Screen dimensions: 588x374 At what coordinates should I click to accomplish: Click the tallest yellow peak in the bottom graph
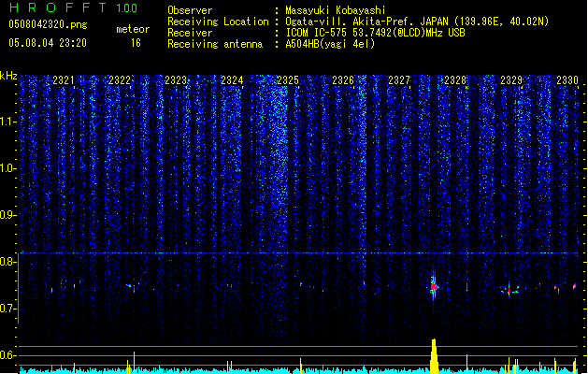pyautogui.click(x=434, y=355)
